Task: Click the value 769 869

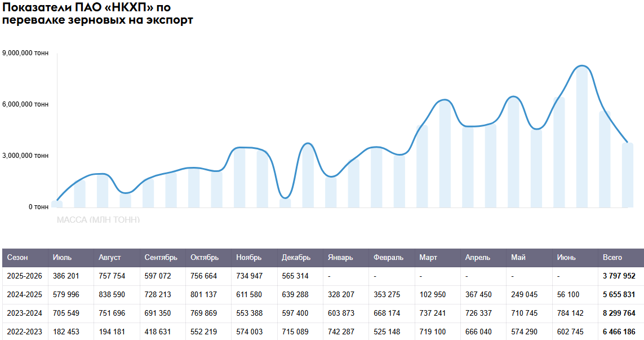Action: click(204, 313)
